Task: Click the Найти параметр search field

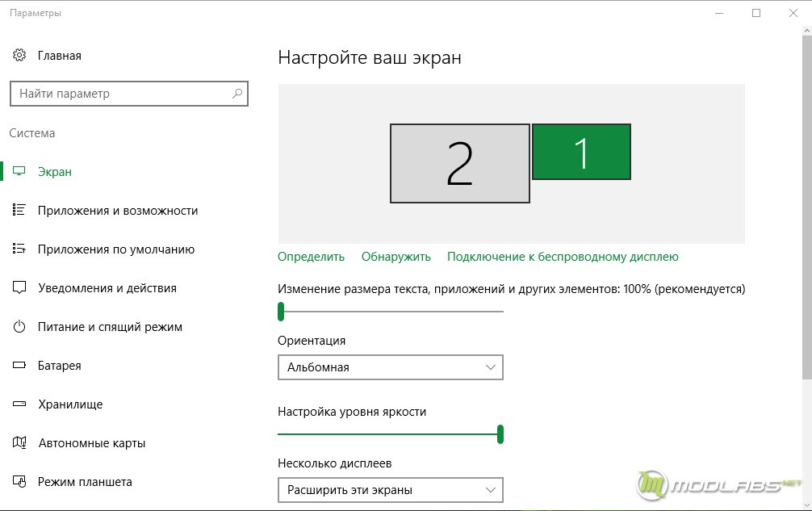Action: 129,94
